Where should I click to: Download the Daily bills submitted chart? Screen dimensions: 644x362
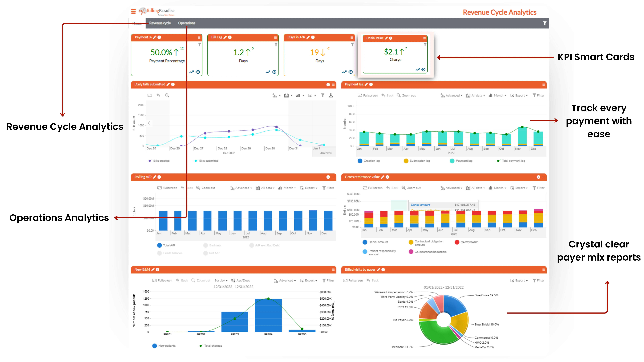point(331,95)
